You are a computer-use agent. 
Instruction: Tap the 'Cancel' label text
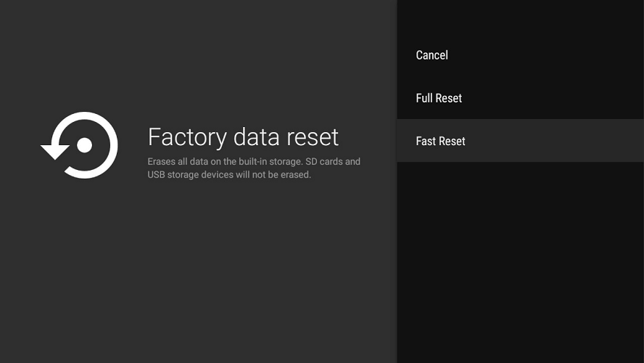point(432,55)
